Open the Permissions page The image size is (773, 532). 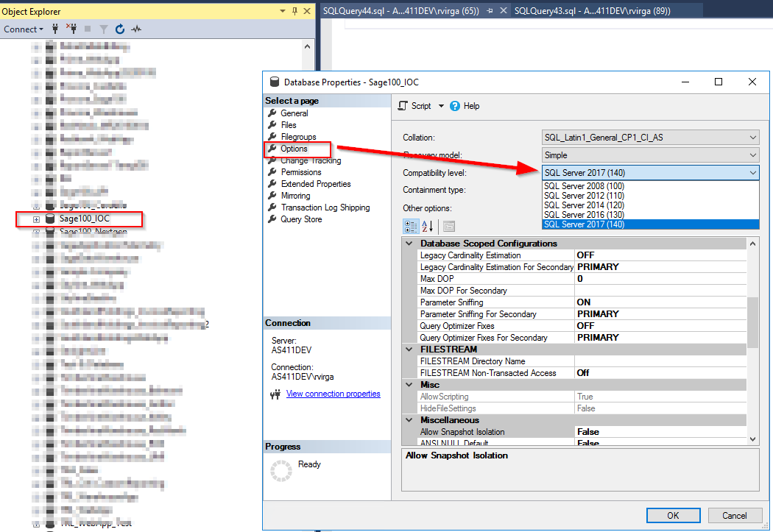click(x=300, y=172)
